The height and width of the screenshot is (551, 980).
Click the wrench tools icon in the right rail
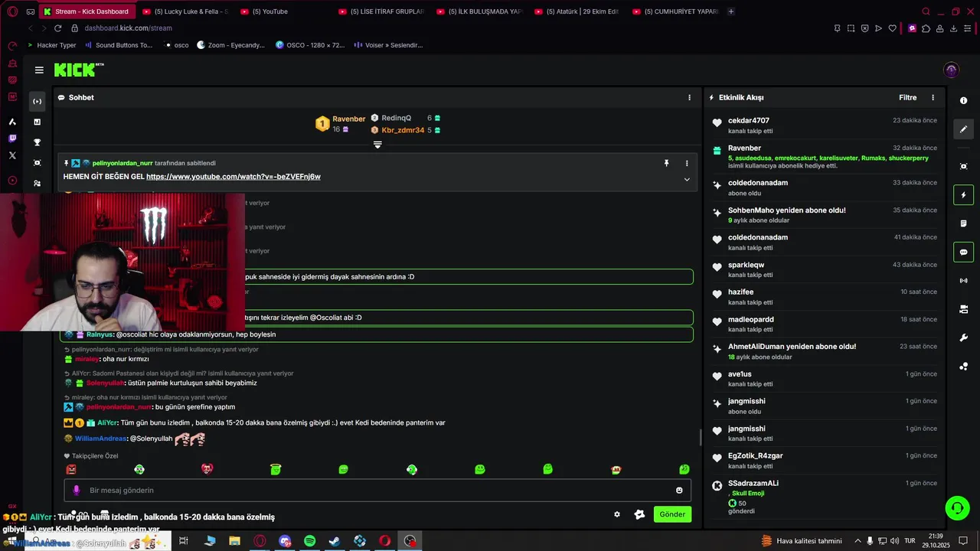[963, 337]
